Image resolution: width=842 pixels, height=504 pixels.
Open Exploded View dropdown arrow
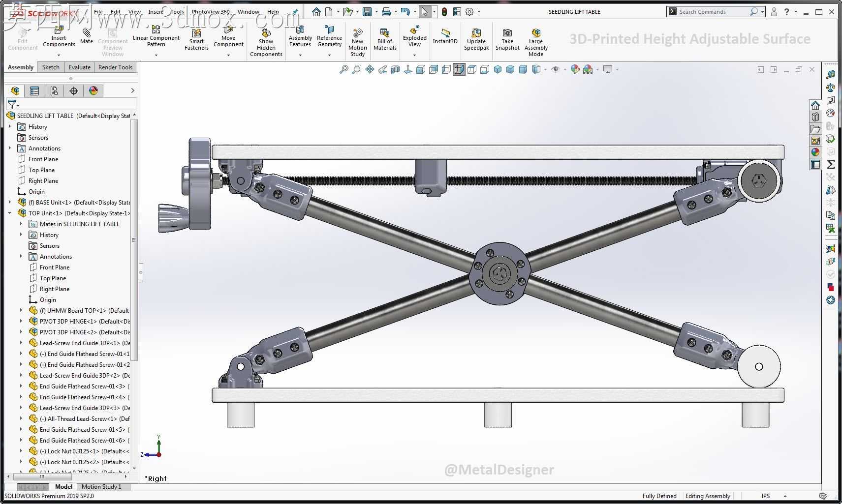[x=415, y=55]
